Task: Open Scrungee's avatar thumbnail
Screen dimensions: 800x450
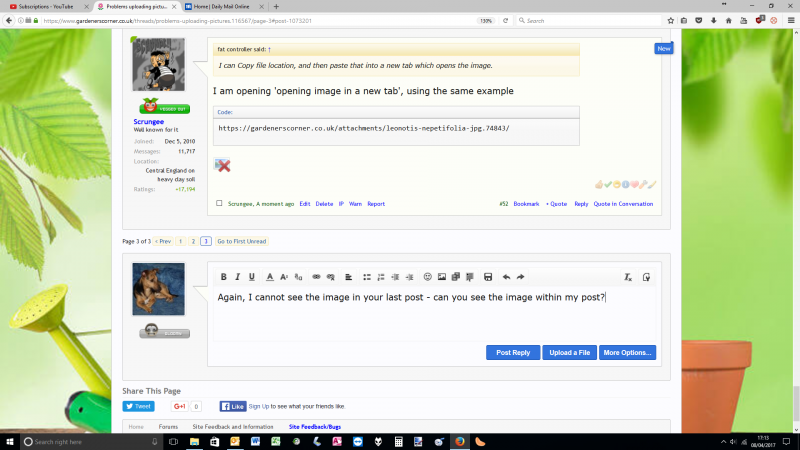Action: (x=159, y=65)
